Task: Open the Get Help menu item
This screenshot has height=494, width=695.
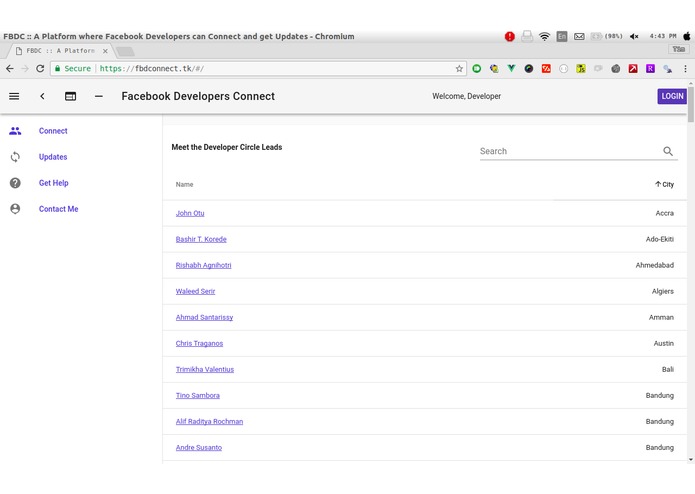Action: tap(54, 183)
